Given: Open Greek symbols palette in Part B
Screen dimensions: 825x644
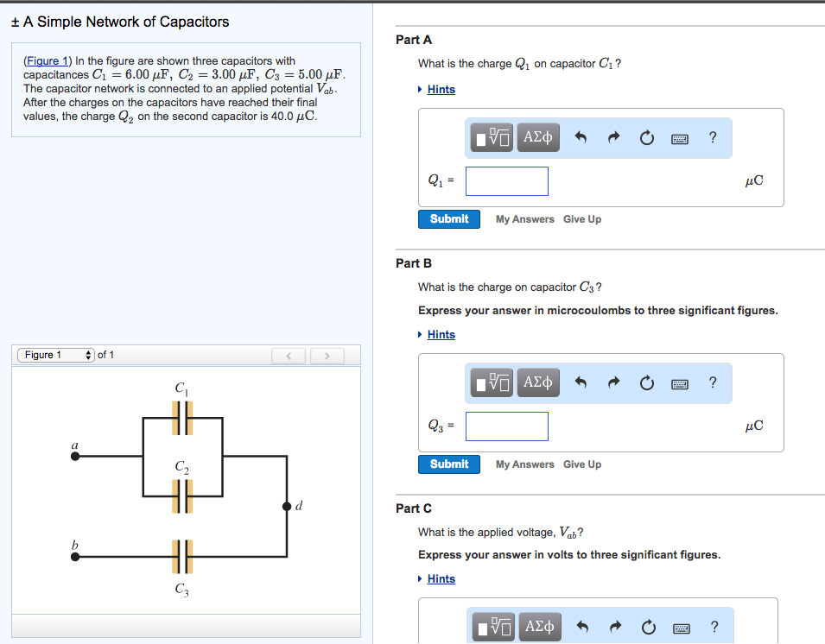Looking at the screenshot, I should 538,382.
